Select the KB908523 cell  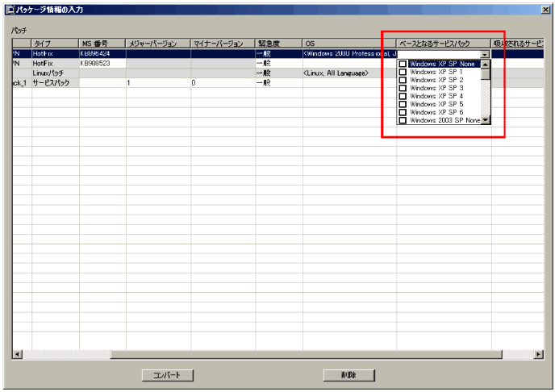point(102,64)
